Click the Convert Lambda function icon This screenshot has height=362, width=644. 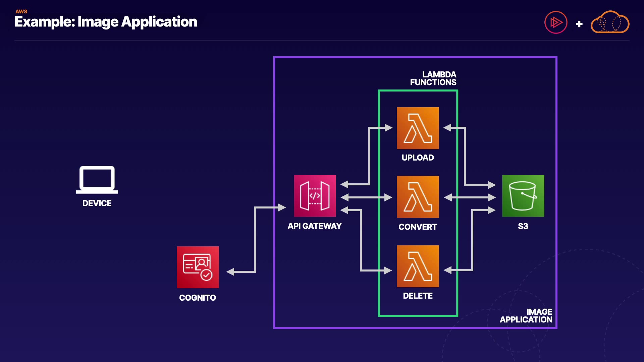[418, 197]
